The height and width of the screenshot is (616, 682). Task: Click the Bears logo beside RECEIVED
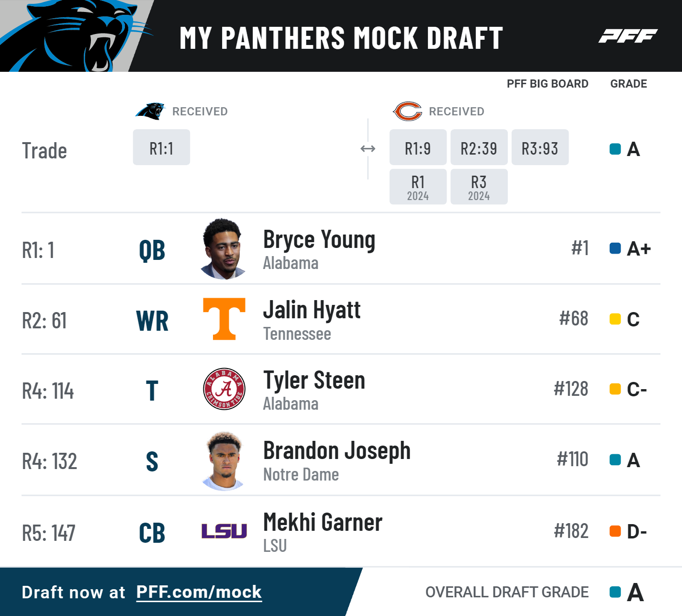pyautogui.click(x=407, y=112)
